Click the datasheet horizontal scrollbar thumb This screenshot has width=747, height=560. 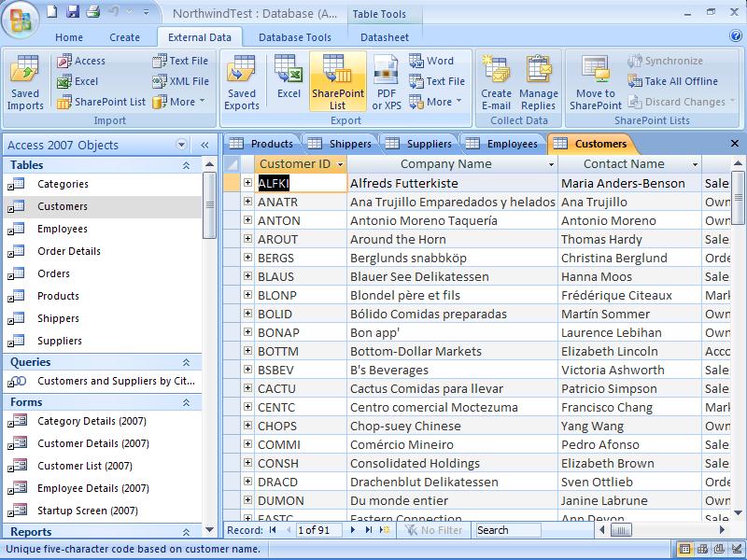coord(621,530)
